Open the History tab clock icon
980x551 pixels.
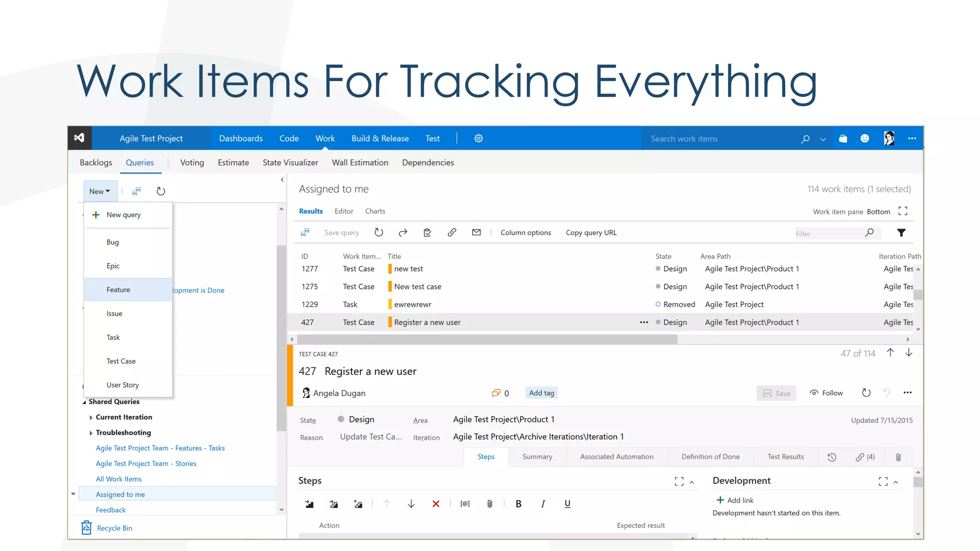pos(832,457)
